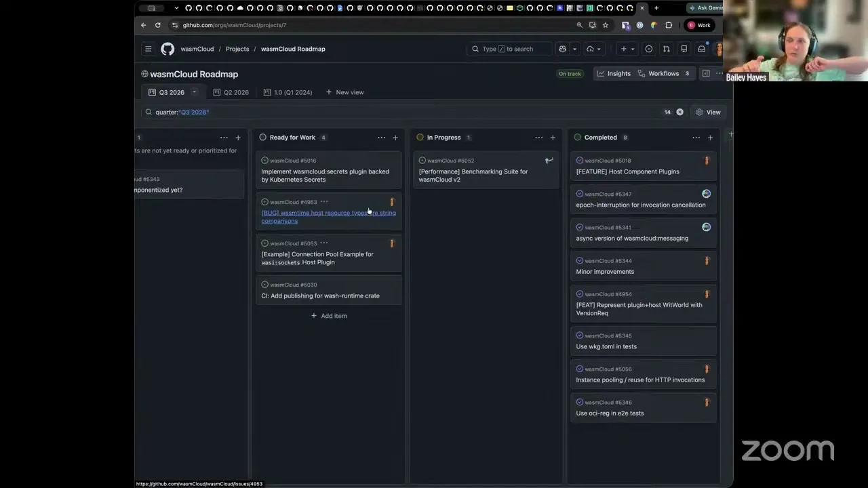Expand the Q3 2026 tab dropdown arrow
The height and width of the screenshot is (488, 868).
click(194, 92)
